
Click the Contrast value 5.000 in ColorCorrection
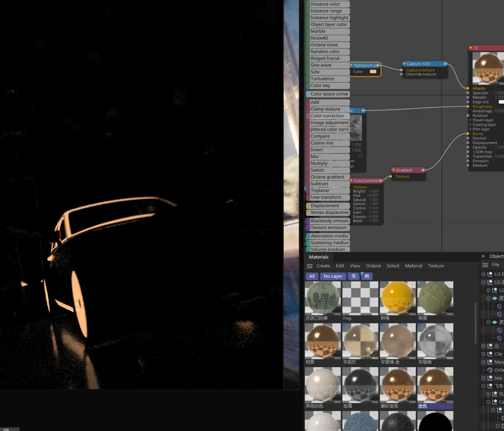[373, 208]
